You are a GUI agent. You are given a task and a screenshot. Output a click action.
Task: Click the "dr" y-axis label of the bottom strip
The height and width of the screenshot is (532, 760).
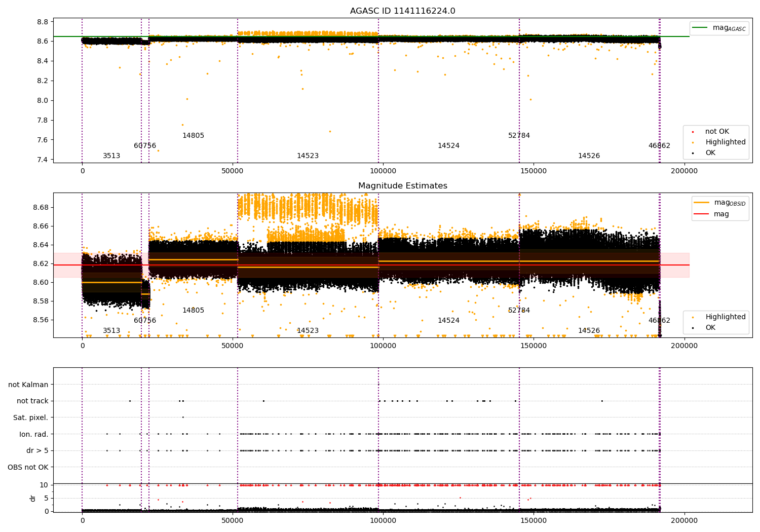click(33, 498)
